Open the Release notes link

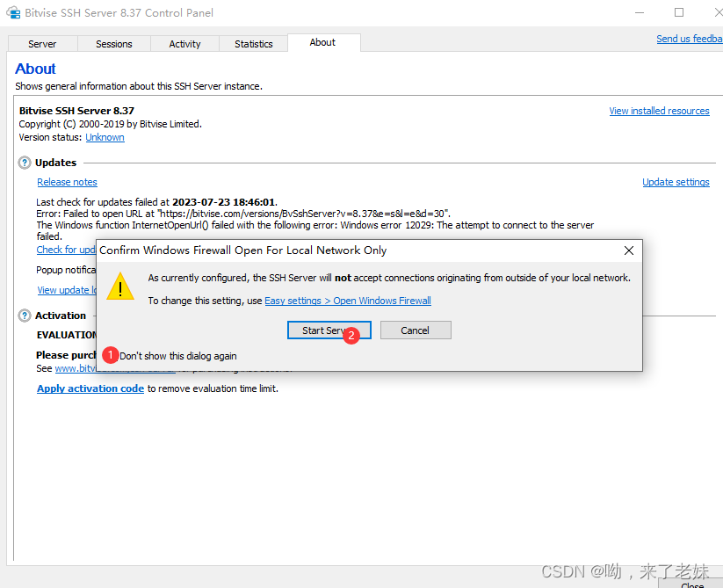(x=67, y=181)
